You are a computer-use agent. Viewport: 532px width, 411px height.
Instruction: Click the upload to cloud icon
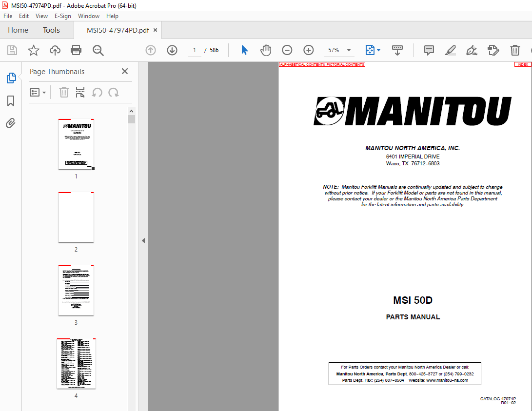point(55,50)
